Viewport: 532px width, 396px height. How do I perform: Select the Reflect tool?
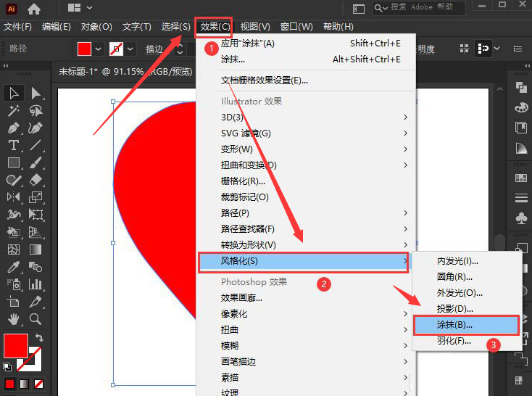[x=14, y=197]
